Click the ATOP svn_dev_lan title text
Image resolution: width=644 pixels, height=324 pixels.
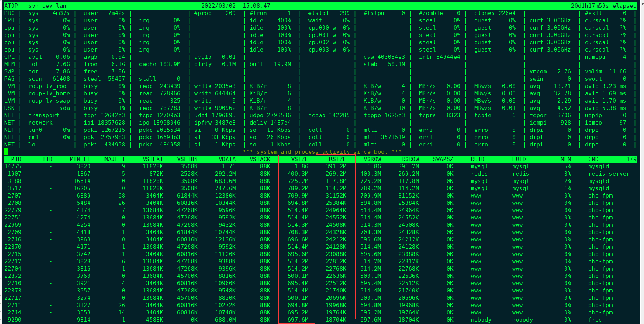coord(35,6)
